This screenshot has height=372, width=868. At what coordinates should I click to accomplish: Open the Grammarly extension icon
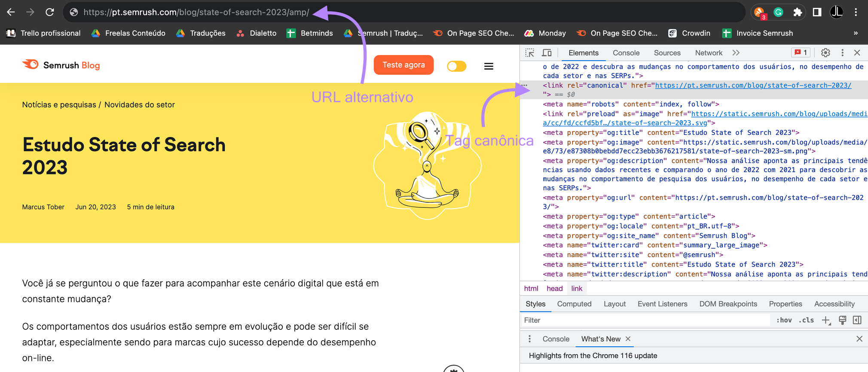(x=778, y=12)
